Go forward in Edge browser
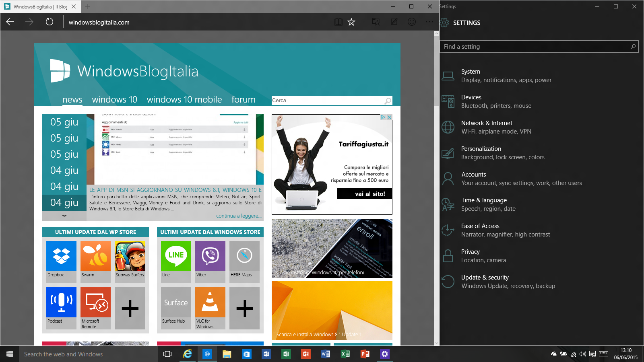The height and width of the screenshot is (362, 644). click(x=29, y=22)
